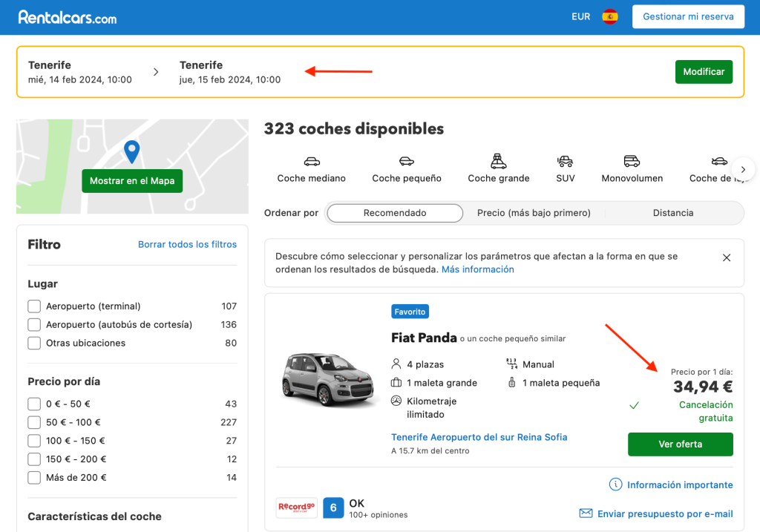Click the rating score 6 badge

(333, 508)
